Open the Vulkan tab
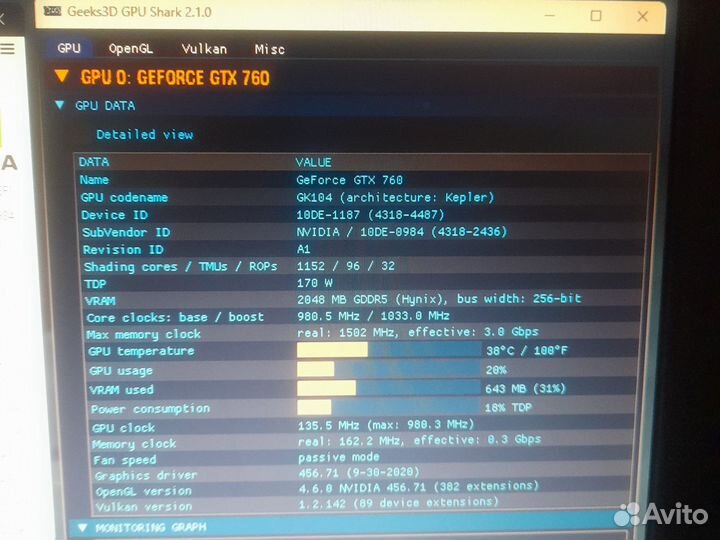Viewport: 720px width, 540px height. (x=204, y=49)
